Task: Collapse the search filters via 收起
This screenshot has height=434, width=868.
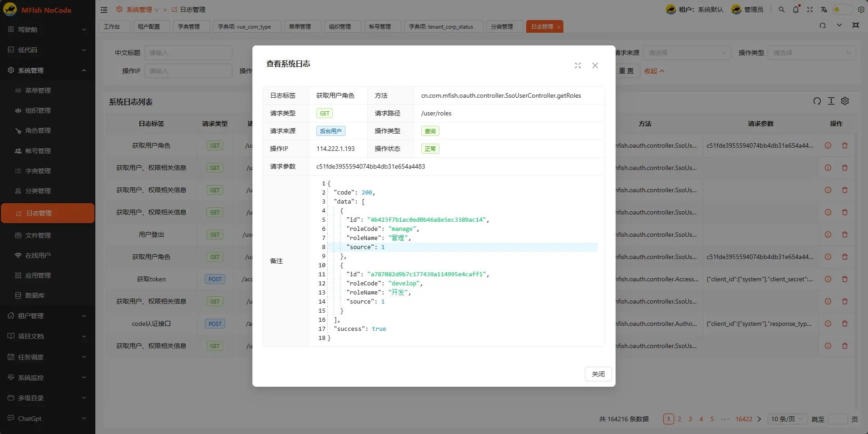Action: click(654, 71)
